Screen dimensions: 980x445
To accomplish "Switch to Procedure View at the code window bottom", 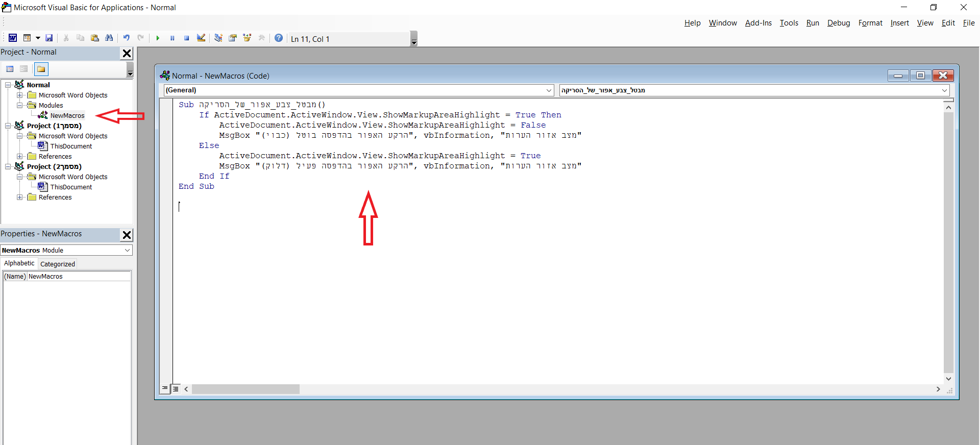I will 165,389.
